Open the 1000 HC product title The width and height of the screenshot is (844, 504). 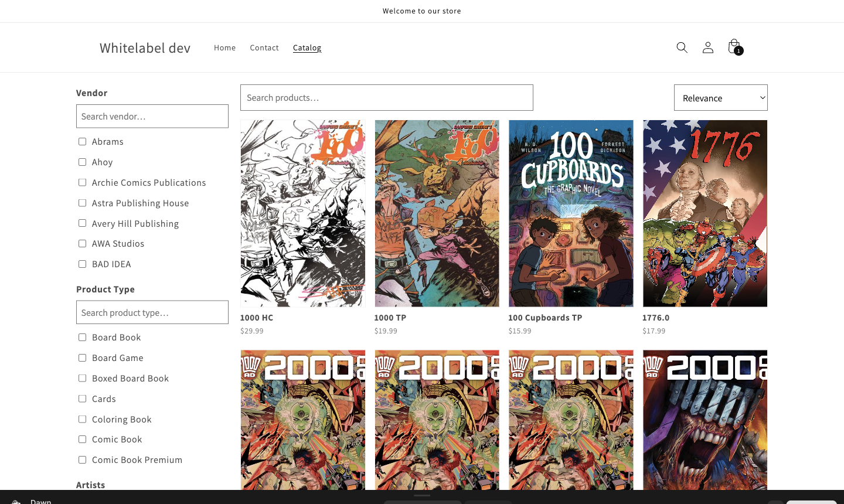point(257,318)
